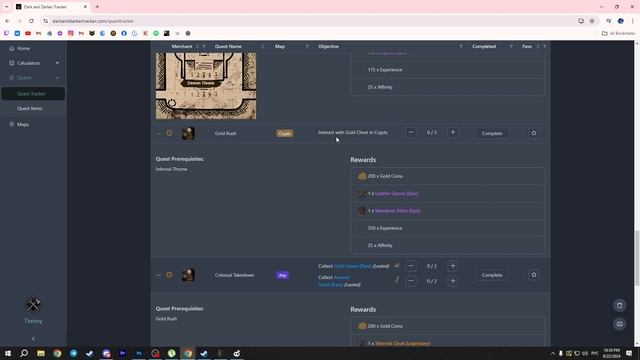Click the Gold Rush info icon
640x360 pixels.
[169, 133]
